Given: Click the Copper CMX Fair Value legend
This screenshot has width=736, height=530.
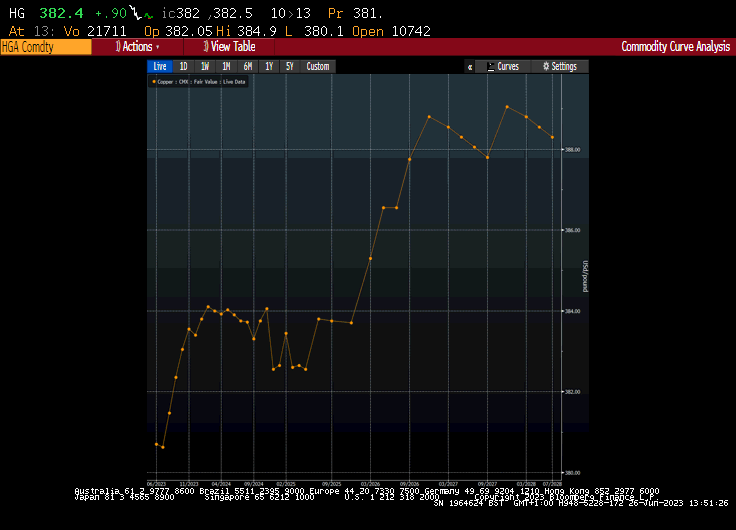Looking at the screenshot, I should 200,82.
